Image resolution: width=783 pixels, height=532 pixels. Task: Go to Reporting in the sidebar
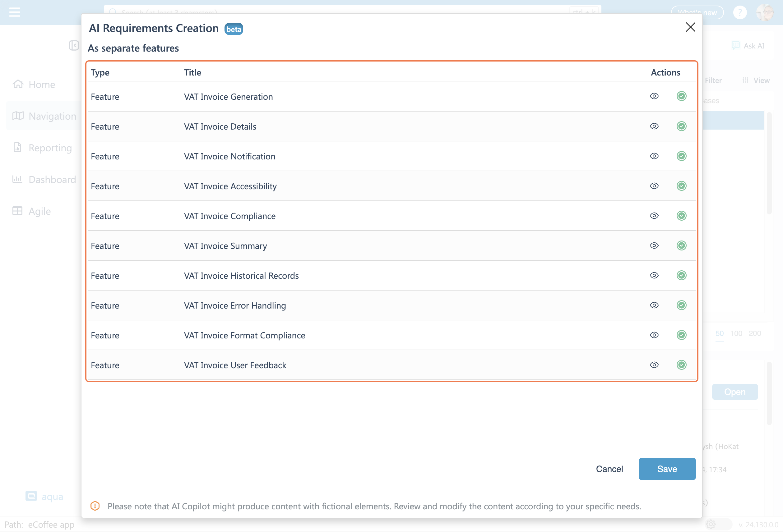point(50,148)
